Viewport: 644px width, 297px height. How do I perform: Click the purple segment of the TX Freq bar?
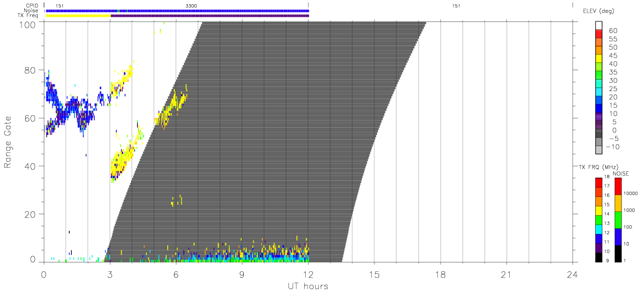pyautogui.click(x=210, y=16)
